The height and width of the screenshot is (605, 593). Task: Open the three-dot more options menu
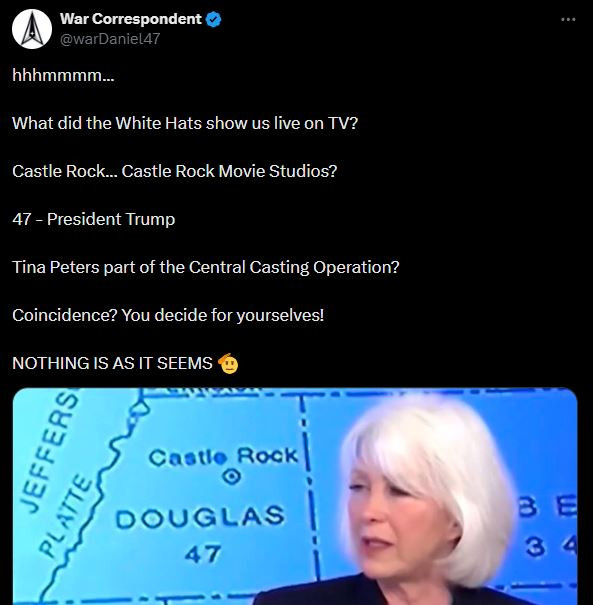pyautogui.click(x=568, y=19)
